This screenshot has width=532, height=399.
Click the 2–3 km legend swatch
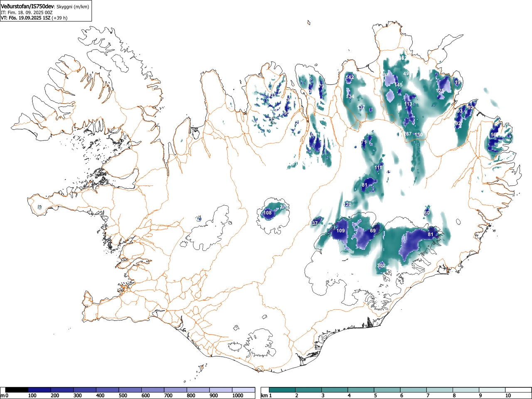click(308, 390)
